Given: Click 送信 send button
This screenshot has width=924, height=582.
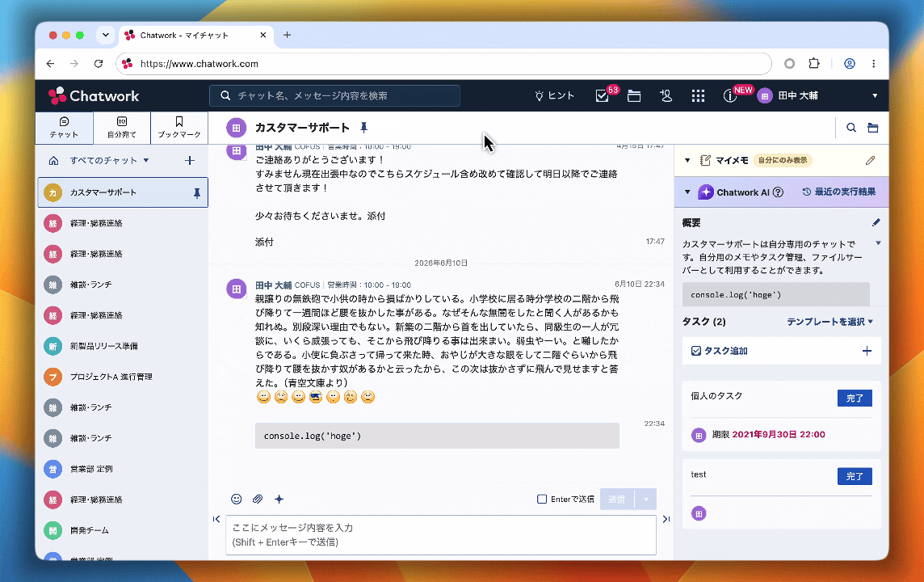Looking at the screenshot, I should click(617, 499).
